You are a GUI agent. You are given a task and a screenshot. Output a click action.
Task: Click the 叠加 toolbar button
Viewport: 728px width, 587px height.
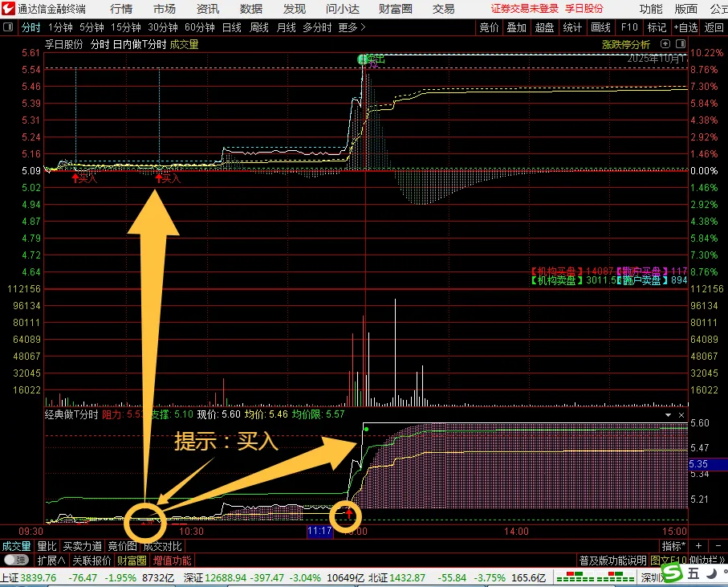[516, 27]
